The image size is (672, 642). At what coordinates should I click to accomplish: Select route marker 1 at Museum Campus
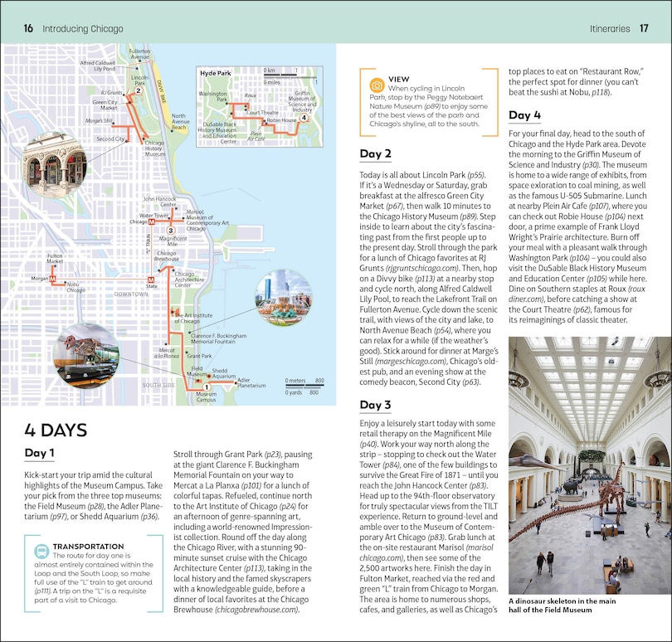coord(207,387)
